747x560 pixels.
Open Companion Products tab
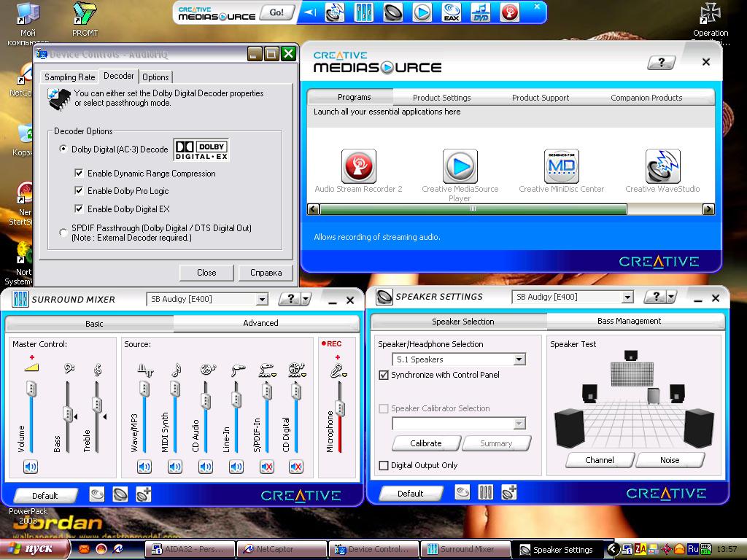[646, 98]
